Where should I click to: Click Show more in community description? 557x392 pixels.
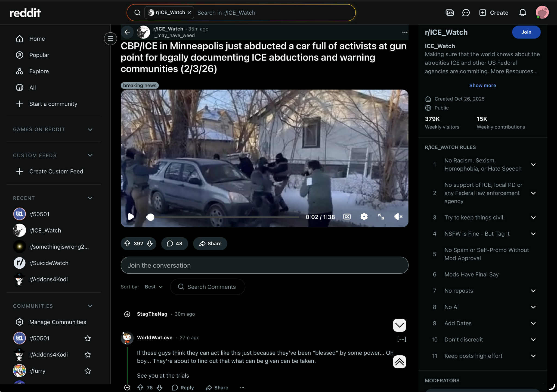482,85
